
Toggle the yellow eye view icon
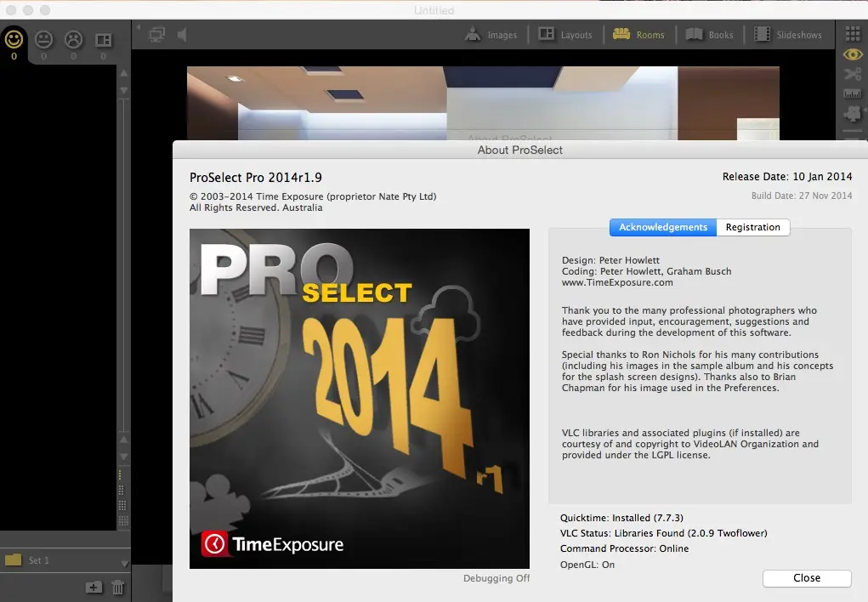coord(853,54)
